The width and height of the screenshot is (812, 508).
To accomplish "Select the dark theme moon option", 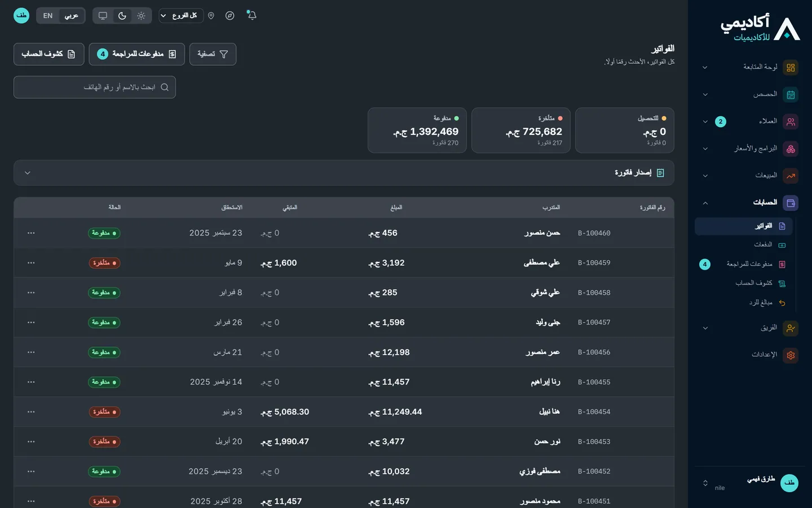I will (122, 16).
